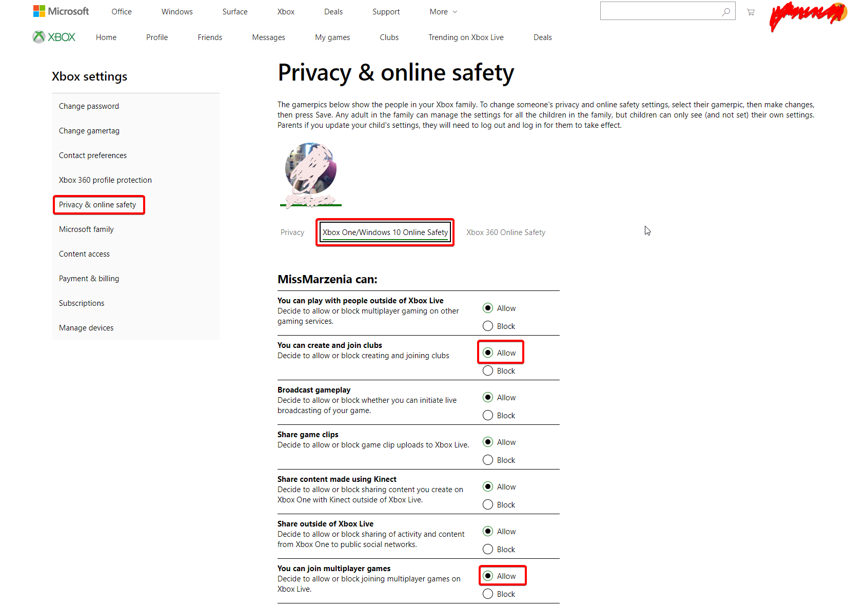The width and height of the screenshot is (868, 605).
Task: Select the gamerpic avatar thumbnail
Action: (311, 171)
